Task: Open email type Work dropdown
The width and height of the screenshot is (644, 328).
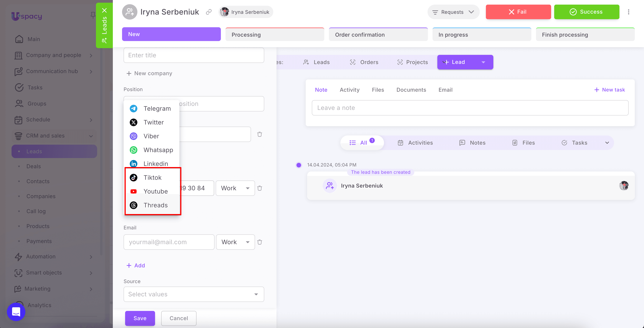Action: pos(235,242)
